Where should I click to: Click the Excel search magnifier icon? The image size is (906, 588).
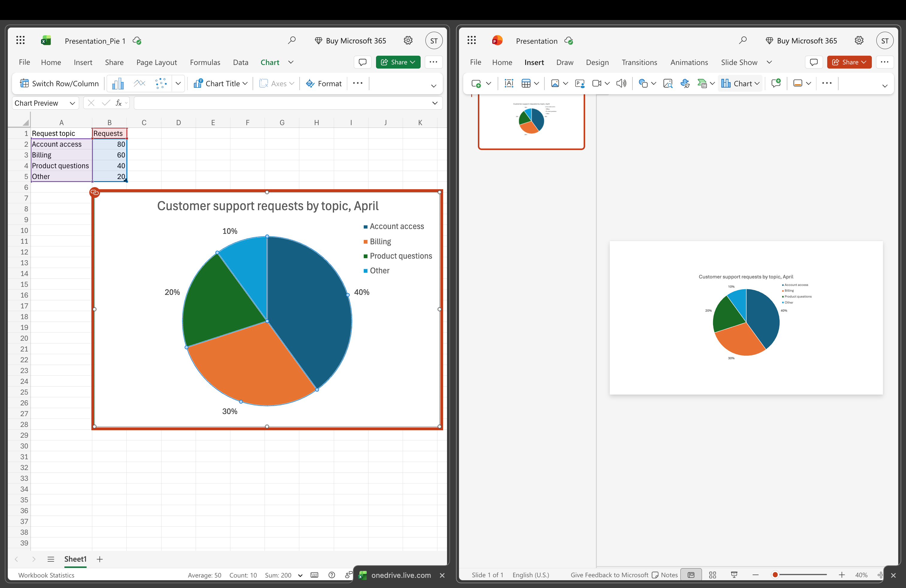[x=292, y=40]
